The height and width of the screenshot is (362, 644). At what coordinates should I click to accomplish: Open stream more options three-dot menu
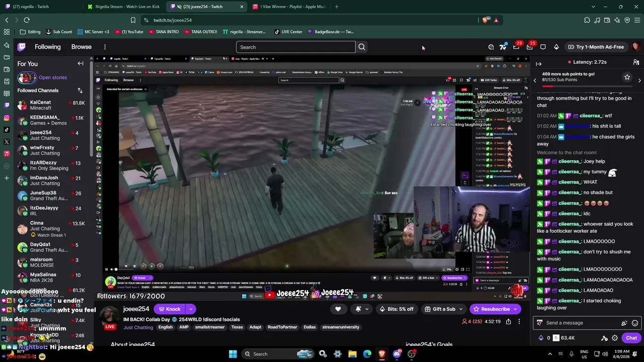[519, 321]
